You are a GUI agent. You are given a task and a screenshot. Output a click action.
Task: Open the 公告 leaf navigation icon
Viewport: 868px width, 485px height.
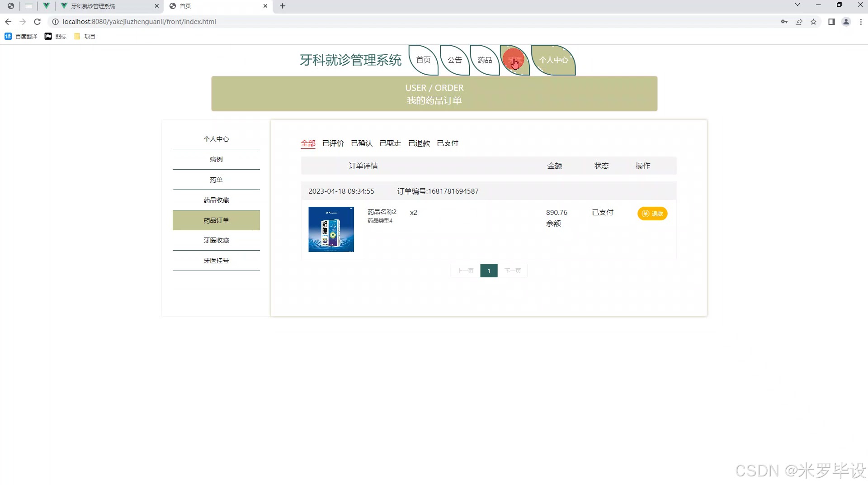tap(454, 59)
